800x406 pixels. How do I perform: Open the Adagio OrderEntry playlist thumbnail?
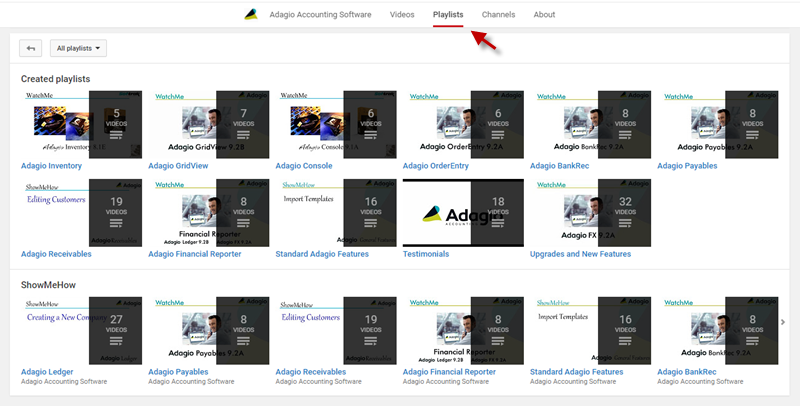[463, 124]
